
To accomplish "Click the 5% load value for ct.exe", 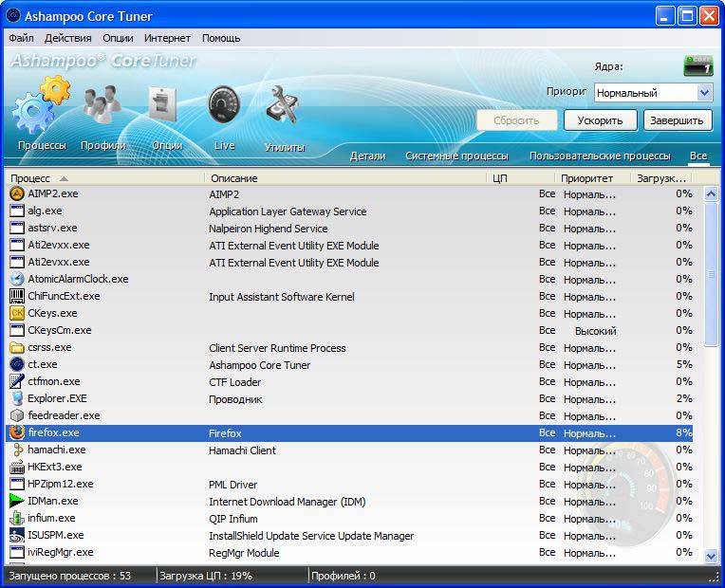I will click(x=684, y=364).
